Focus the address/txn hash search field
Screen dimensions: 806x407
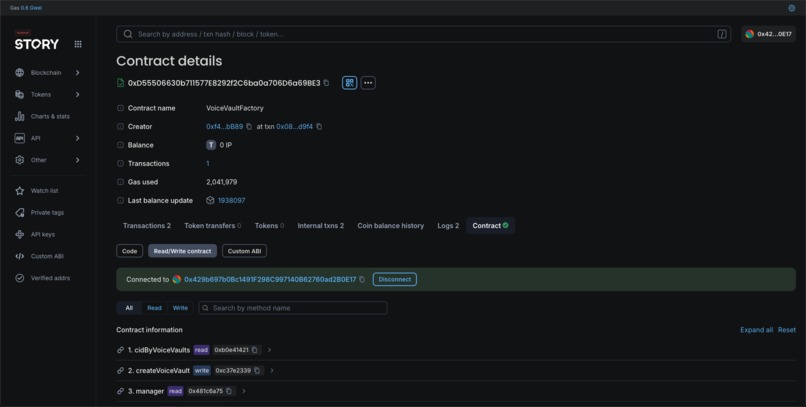pyautogui.click(x=424, y=34)
